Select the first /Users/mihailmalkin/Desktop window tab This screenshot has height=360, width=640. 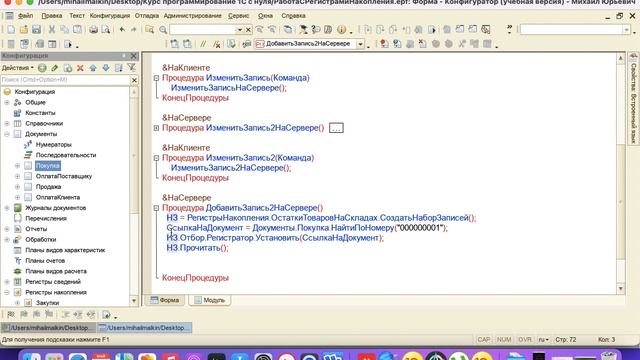(x=48, y=328)
